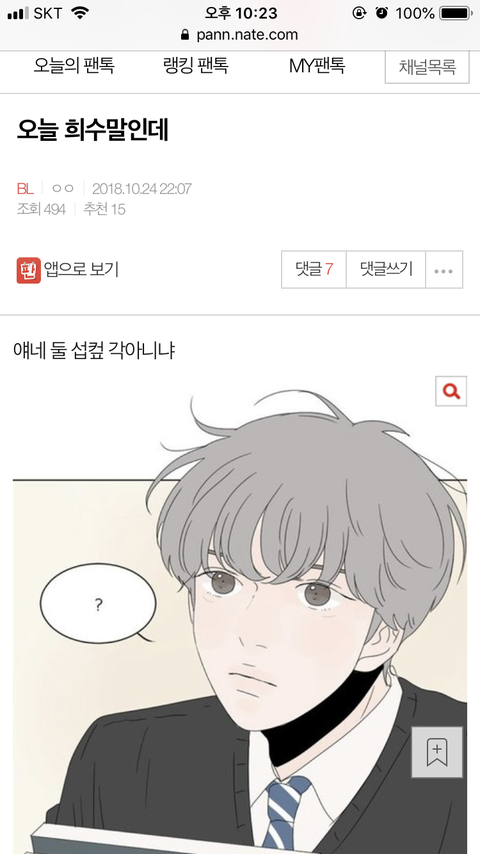Open the MY팬톡 tab
Image resolution: width=480 pixels, height=854 pixels.
click(x=317, y=66)
